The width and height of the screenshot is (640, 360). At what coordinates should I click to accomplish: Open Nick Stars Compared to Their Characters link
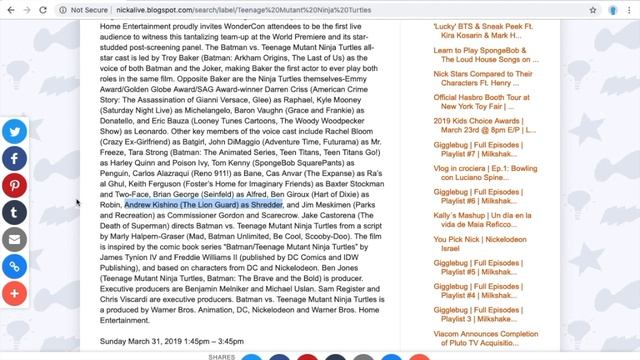483,78
